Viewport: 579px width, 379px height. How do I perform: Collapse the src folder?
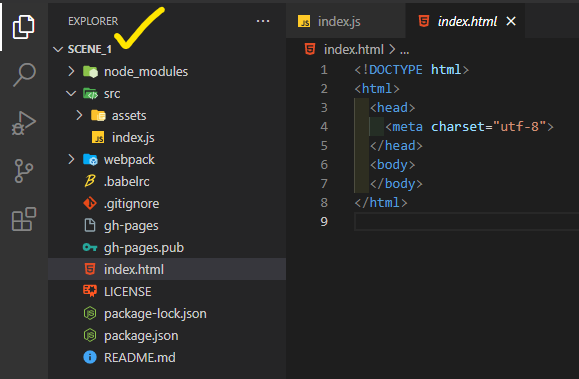tap(71, 93)
